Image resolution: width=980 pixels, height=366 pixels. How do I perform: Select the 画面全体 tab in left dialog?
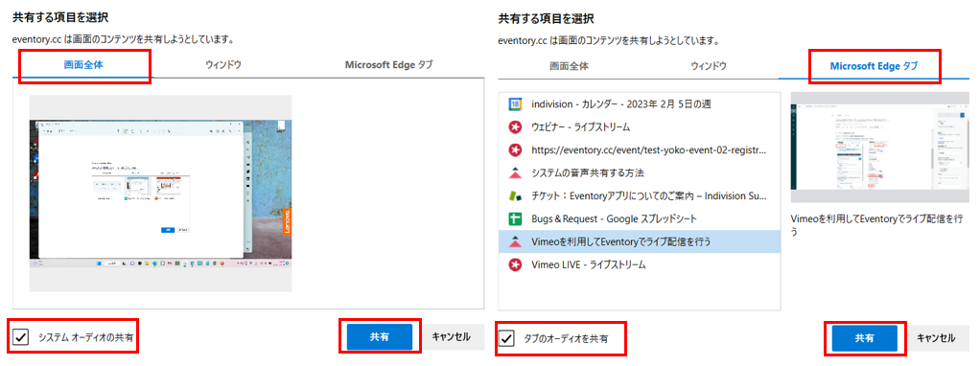pyautogui.click(x=83, y=65)
